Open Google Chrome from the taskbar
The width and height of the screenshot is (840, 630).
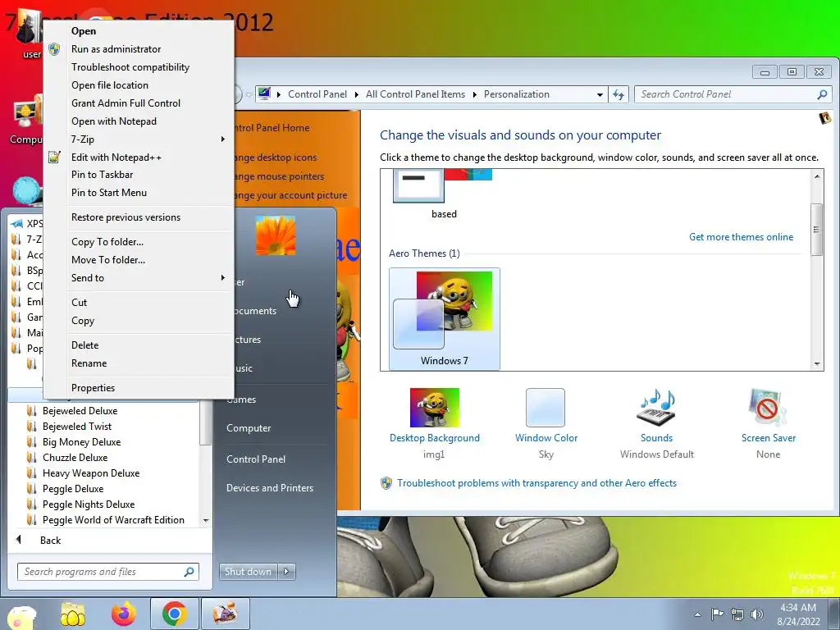[174, 614]
